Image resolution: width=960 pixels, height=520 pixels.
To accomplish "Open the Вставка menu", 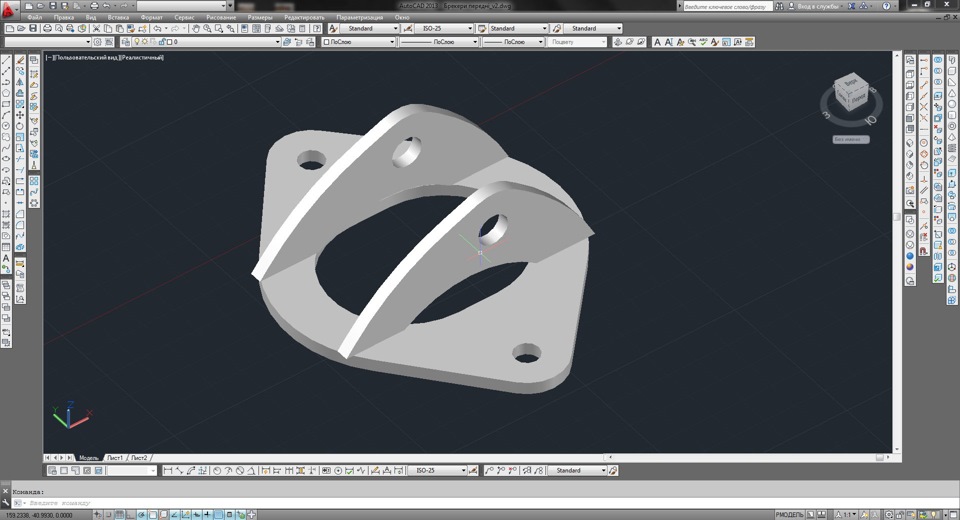I will [118, 17].
